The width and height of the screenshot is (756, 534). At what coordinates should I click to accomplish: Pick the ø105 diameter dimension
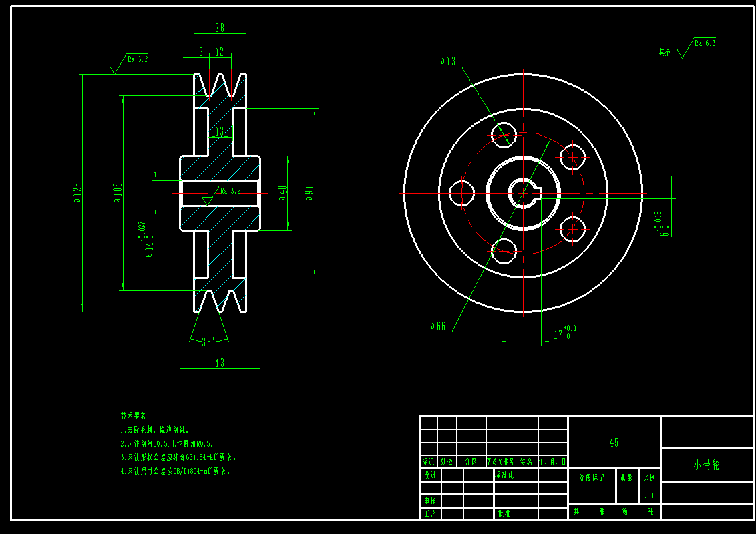pos(118,193)
